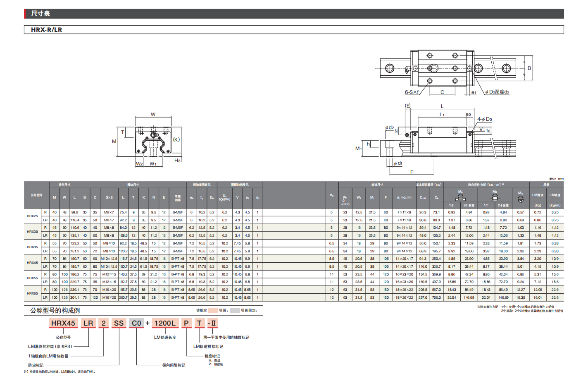This screenshot has height=374, width=588.
Task: Click the (K) dimension label in cross-section drawing
Action: point(176,140)
